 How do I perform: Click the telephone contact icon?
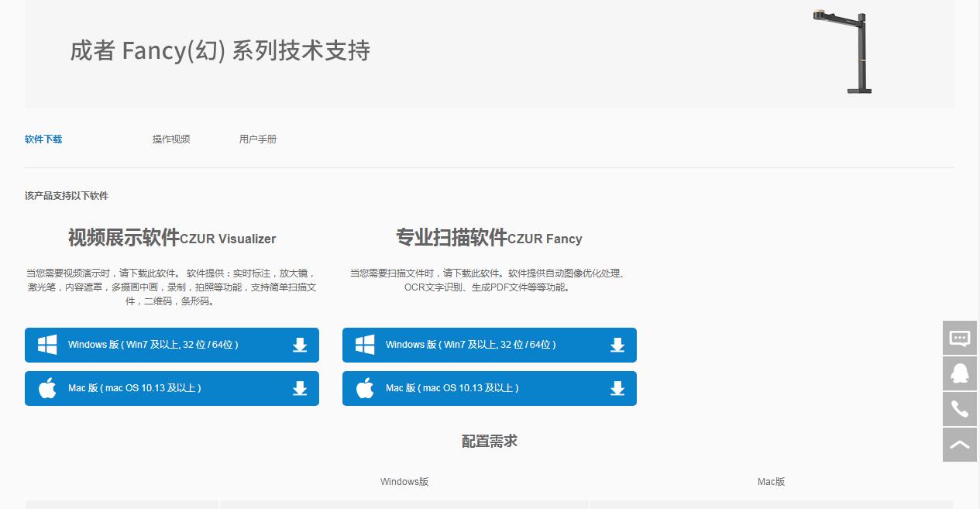click(959, 408)
